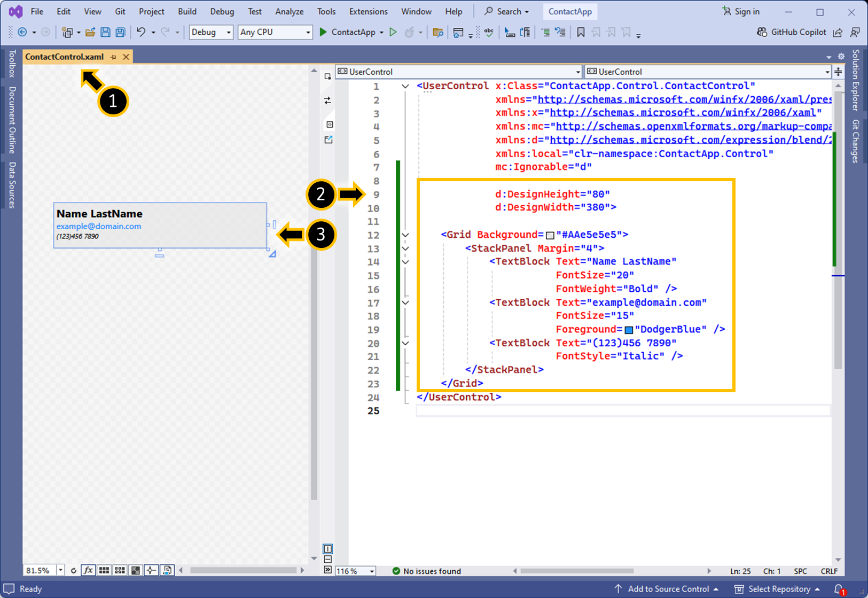Image resolution: width=868 pixels, height=598 pixels.
Task: Toggle the effects fx button
Action: 88,570
